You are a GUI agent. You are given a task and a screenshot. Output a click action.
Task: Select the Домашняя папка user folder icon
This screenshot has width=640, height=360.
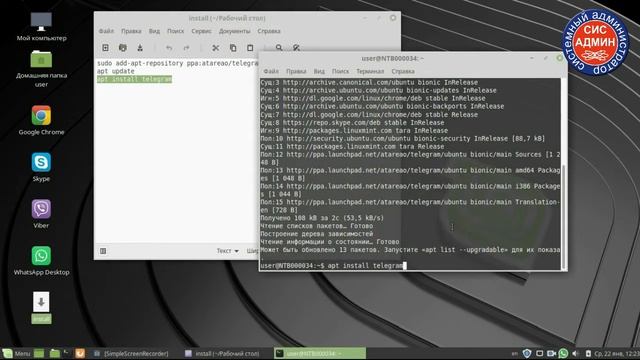[x=41, y=69]
